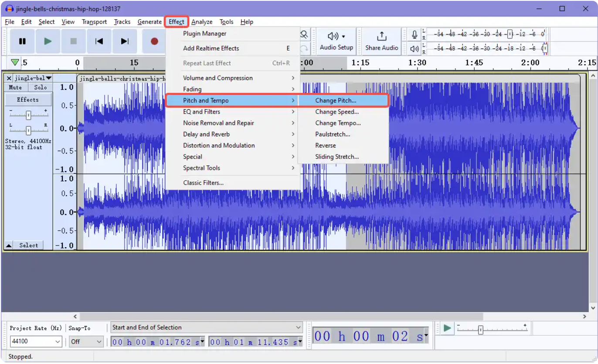598x364 pixels.
Task: Click the red Record button
Action: (154, 41)
